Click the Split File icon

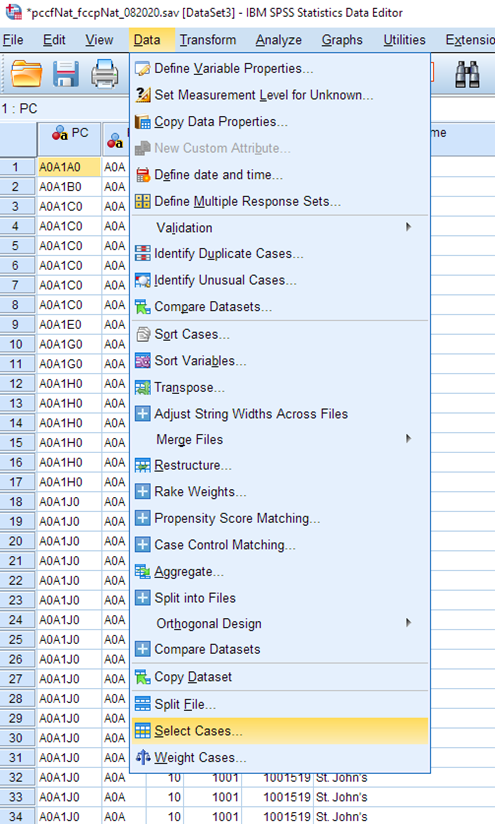(x=142, y=704)
